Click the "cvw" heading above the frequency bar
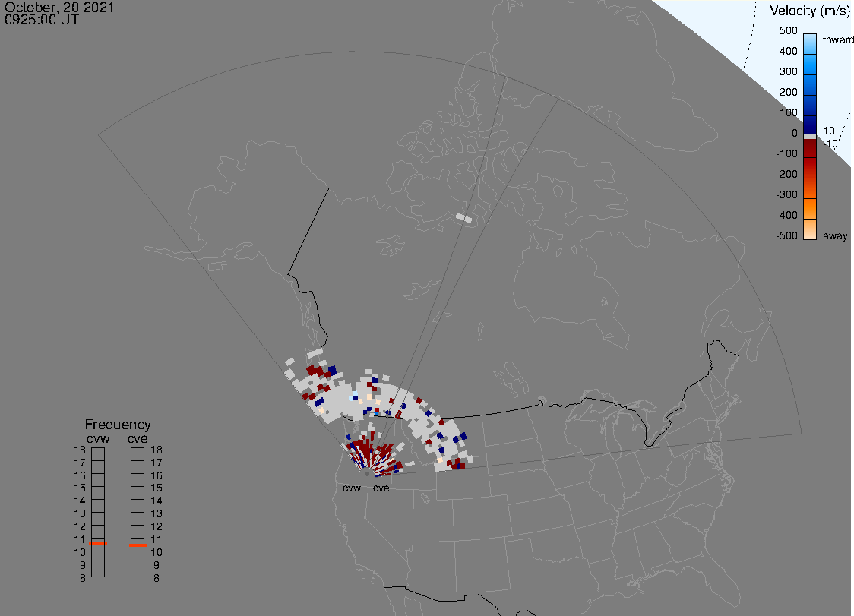854x616 pixels. [x=98, y=439]
